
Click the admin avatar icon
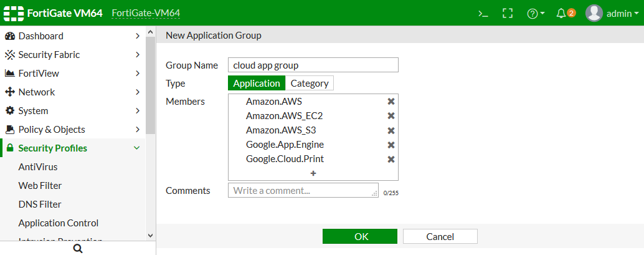[594, 13]
